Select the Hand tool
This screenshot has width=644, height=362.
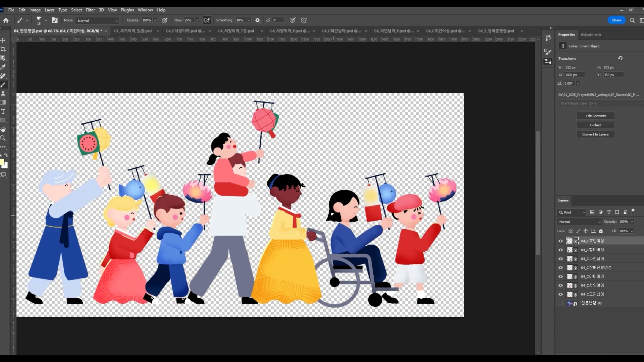(x=3, y=129)
